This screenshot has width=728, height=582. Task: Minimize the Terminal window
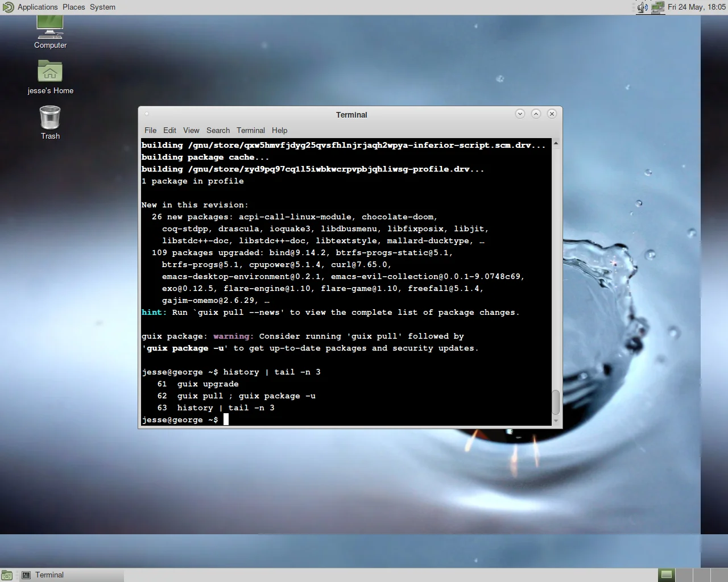(520, 114)
